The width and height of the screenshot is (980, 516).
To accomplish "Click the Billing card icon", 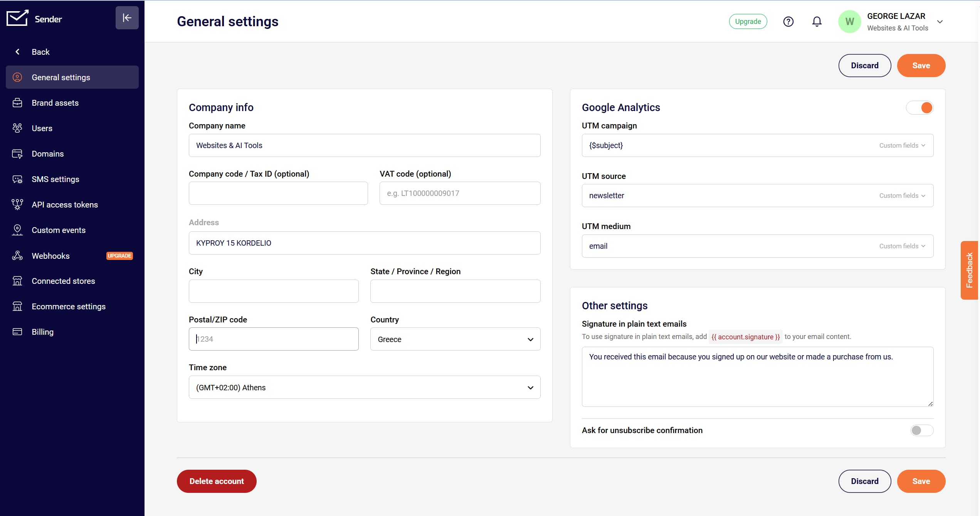I will (x=17, y=332).
